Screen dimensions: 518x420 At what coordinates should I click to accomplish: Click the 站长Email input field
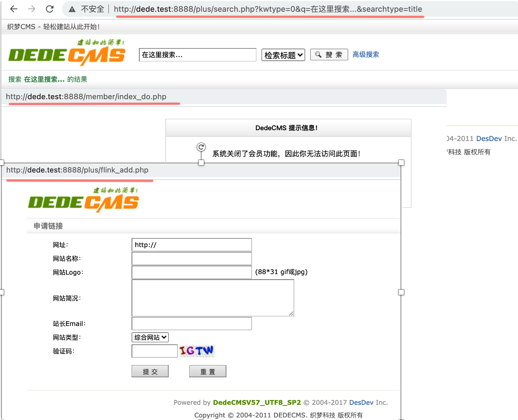click(192, 323)
